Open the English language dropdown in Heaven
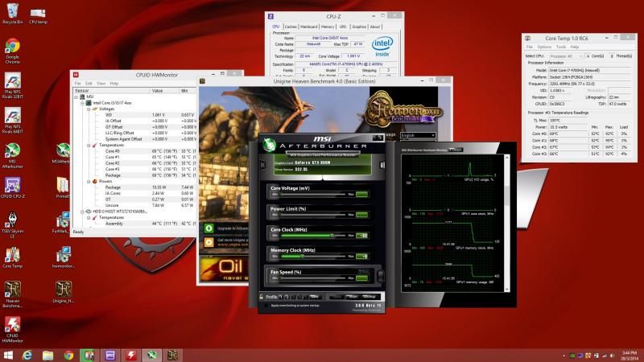The width and height of the screenshot is (644, 362). (418, 135)
